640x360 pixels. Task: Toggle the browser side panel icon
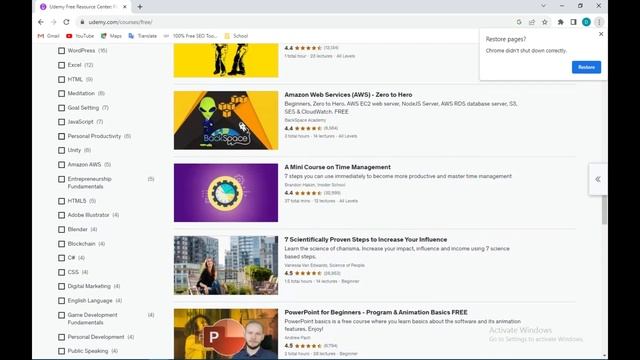(573, 22)
